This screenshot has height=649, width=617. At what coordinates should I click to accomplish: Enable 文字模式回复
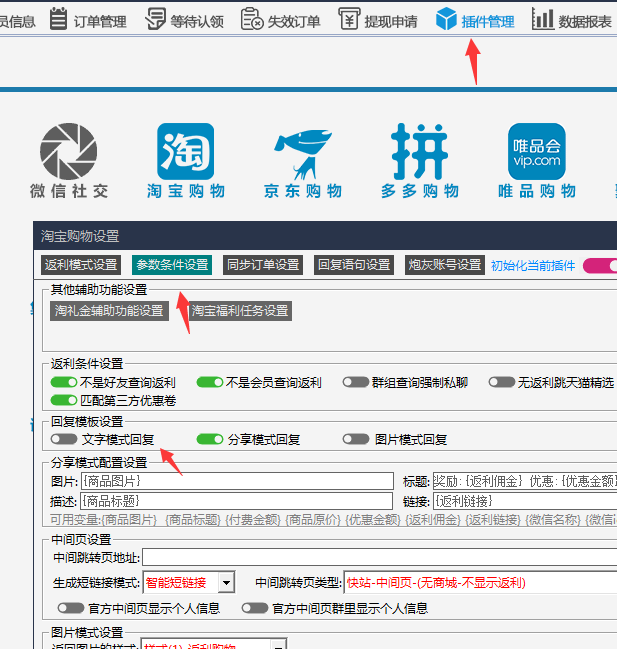coord(64,439)
